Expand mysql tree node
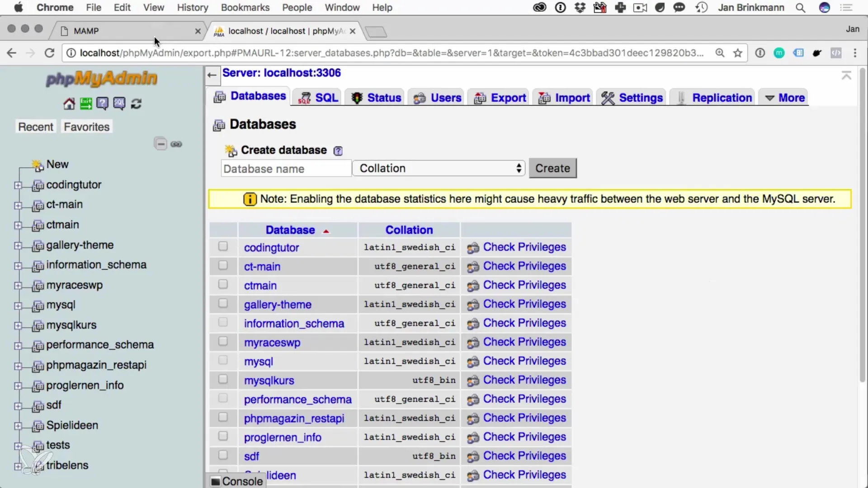 18,306
